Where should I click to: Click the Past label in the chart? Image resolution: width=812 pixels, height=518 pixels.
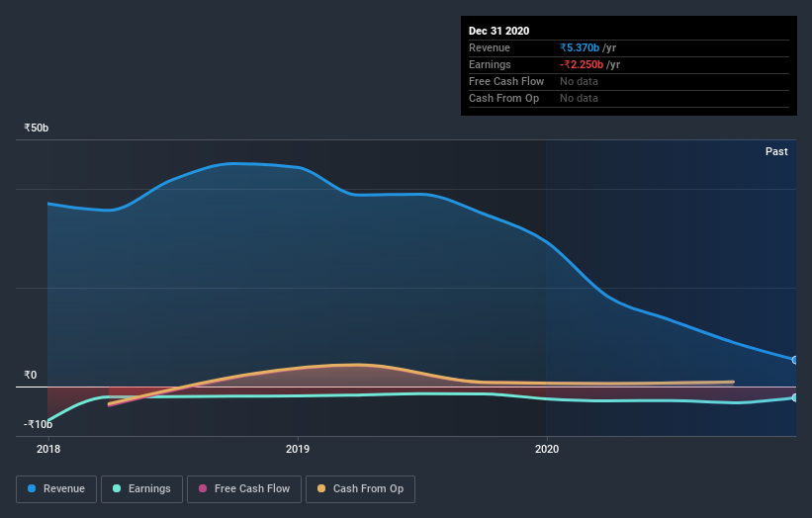[776, 151]
